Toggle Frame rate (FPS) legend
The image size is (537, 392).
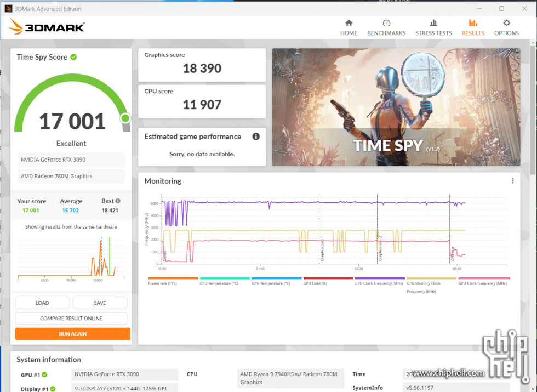pos(173,281)
